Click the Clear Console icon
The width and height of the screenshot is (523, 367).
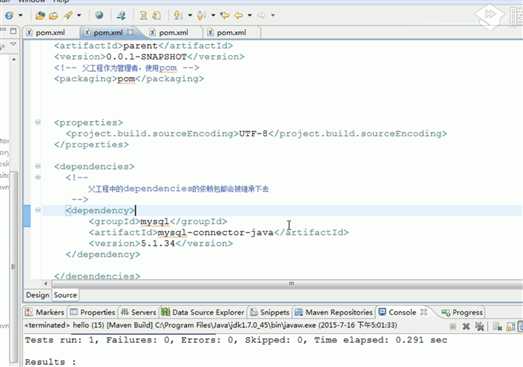point(498,327)
